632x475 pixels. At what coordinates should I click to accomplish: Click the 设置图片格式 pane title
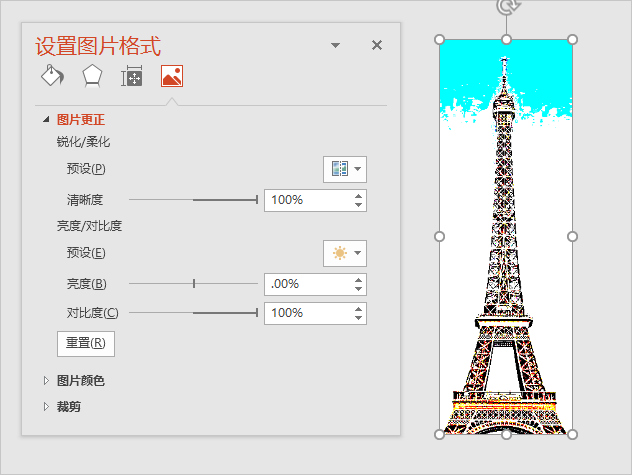(98, 46)
